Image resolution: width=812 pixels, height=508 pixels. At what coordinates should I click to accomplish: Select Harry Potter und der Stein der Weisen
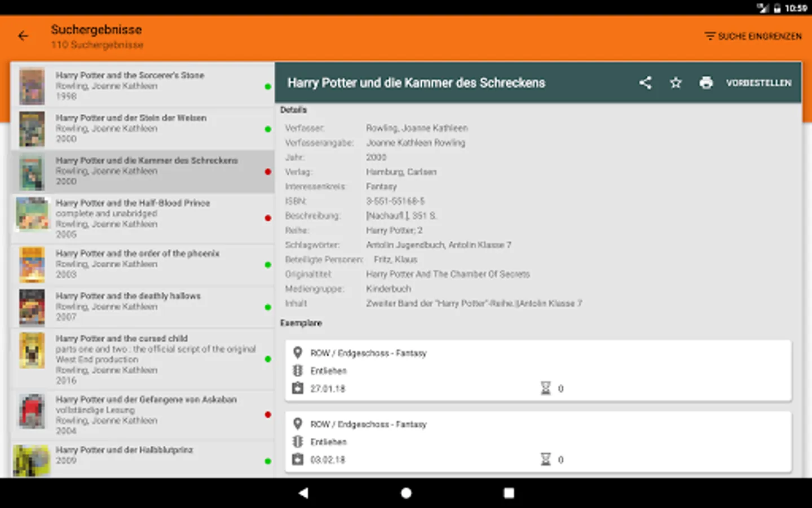[143, 129]
